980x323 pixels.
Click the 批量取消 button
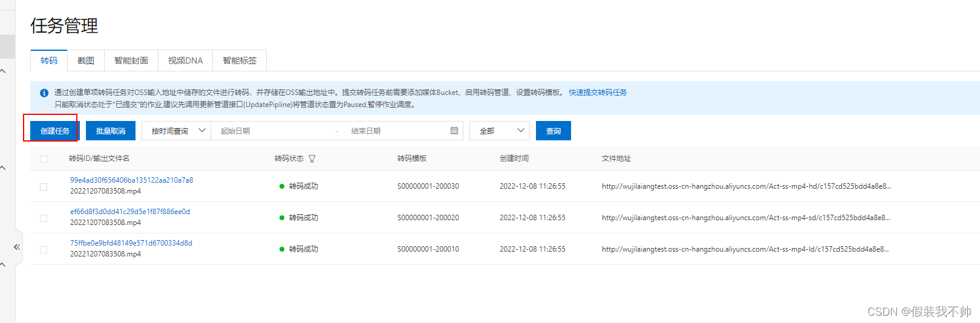pyautogui.click(x=111, y=131)
